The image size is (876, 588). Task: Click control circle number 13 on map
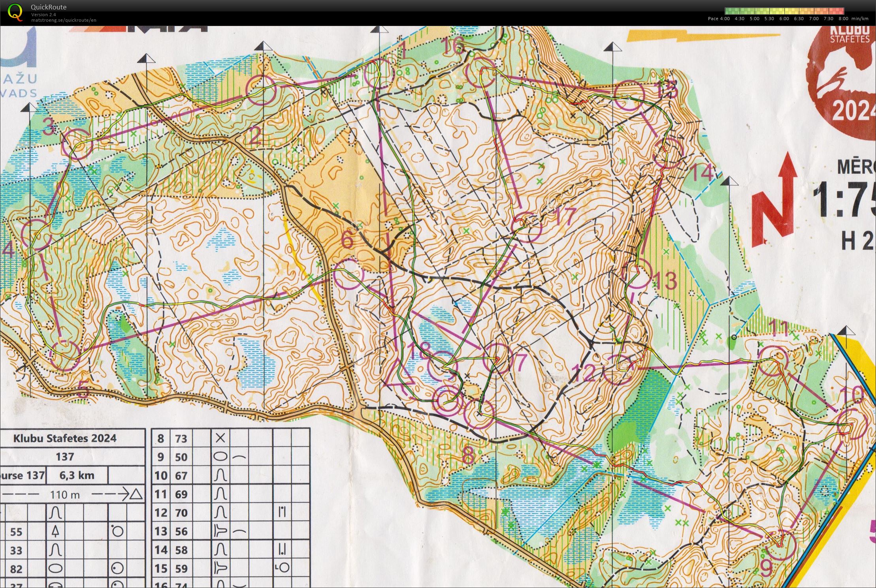637,273
